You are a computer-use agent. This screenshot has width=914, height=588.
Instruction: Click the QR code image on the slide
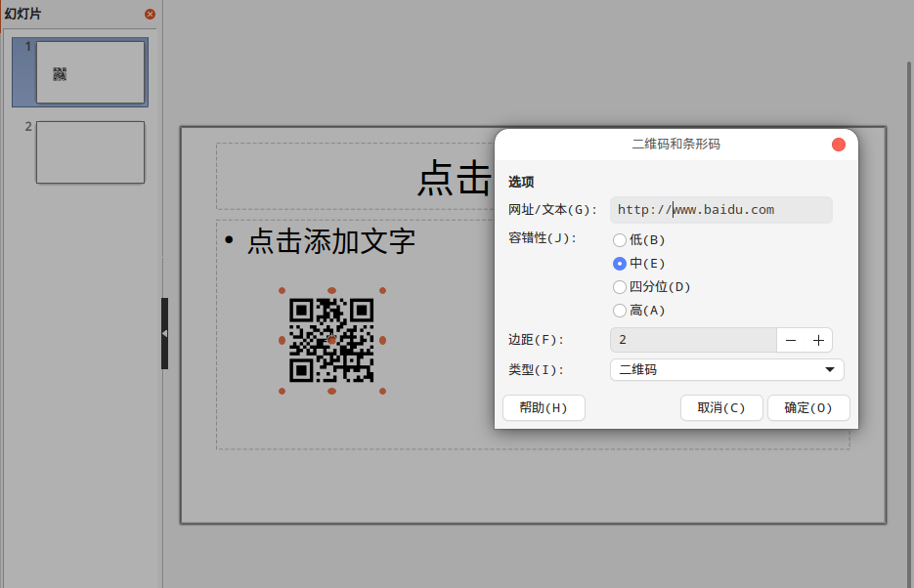point(331,341)
